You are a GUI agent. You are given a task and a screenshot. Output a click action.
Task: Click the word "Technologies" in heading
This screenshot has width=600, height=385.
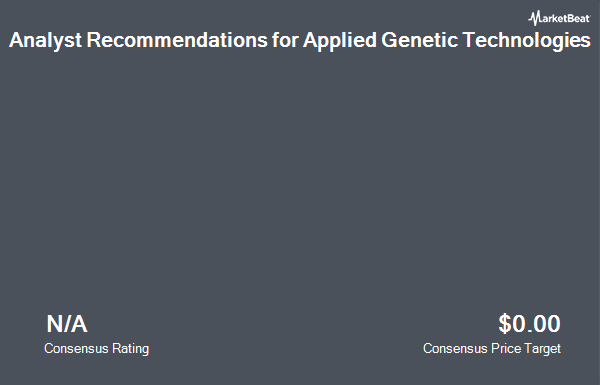pos(527,41)
